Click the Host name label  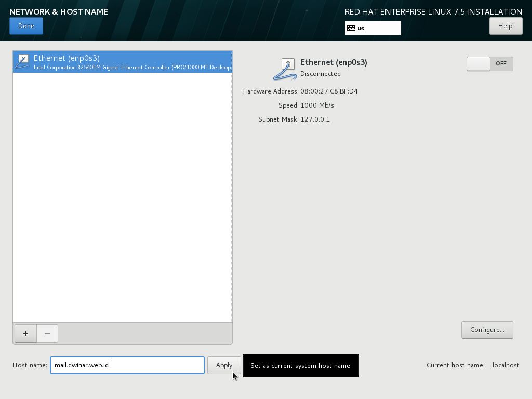click(x=30, y=365)
